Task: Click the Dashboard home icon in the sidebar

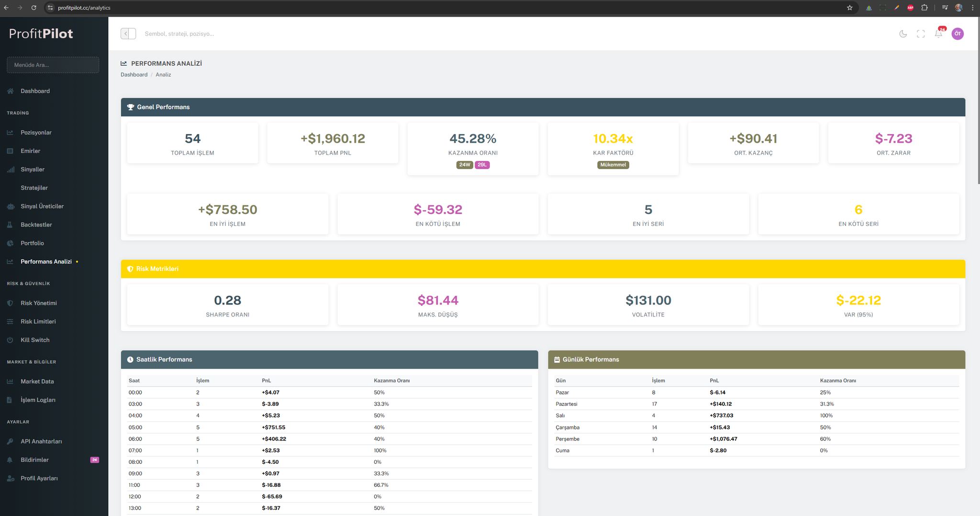Action: click(x=11, y=91)
